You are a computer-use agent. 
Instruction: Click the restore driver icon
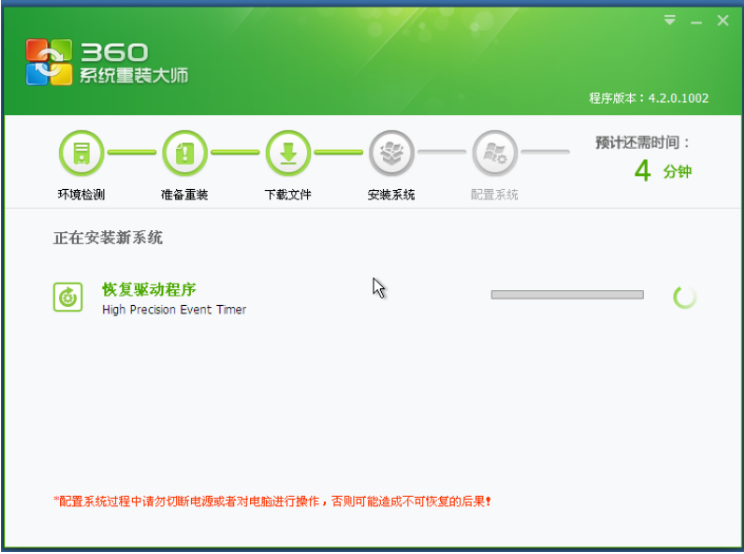tap(68, 297)
